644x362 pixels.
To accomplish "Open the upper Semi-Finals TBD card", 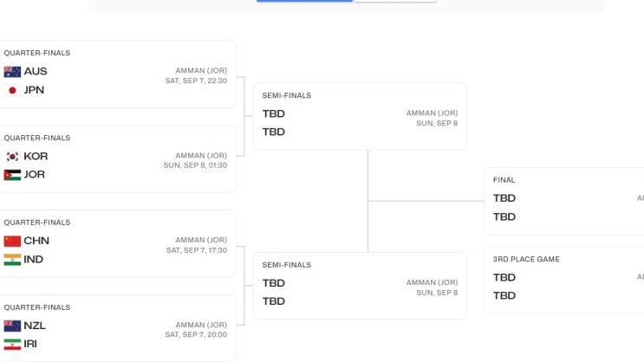I will tap(360, 117).
